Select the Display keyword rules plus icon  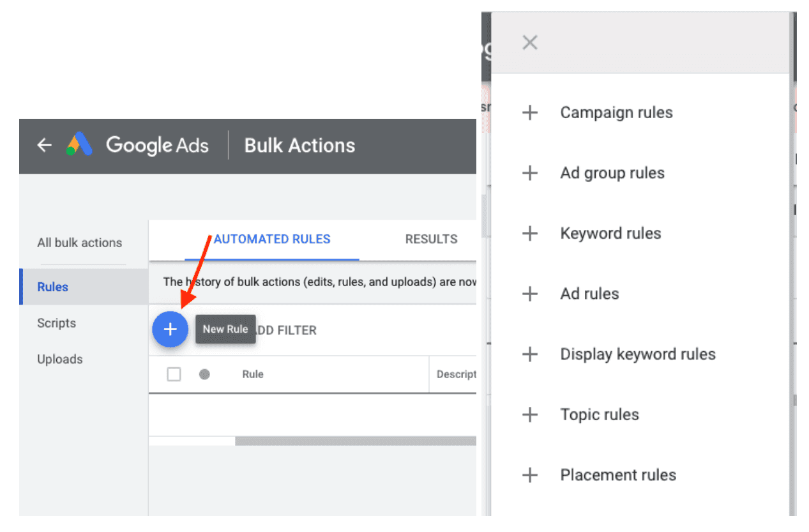coord(531,354)
